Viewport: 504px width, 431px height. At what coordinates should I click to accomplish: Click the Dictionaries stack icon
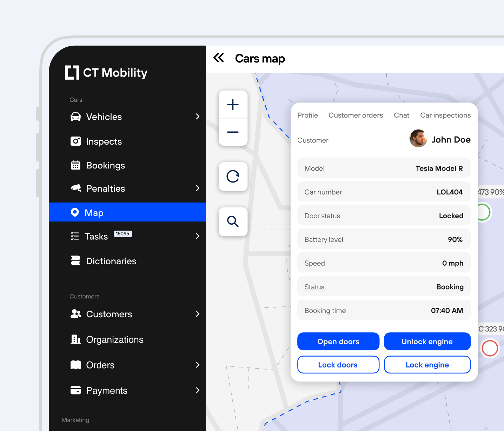(75, 261)
